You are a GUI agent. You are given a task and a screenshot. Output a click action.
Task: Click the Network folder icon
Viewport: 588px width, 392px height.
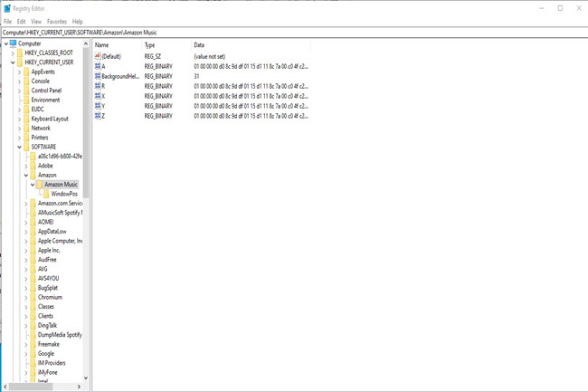(x=26, y=128)
